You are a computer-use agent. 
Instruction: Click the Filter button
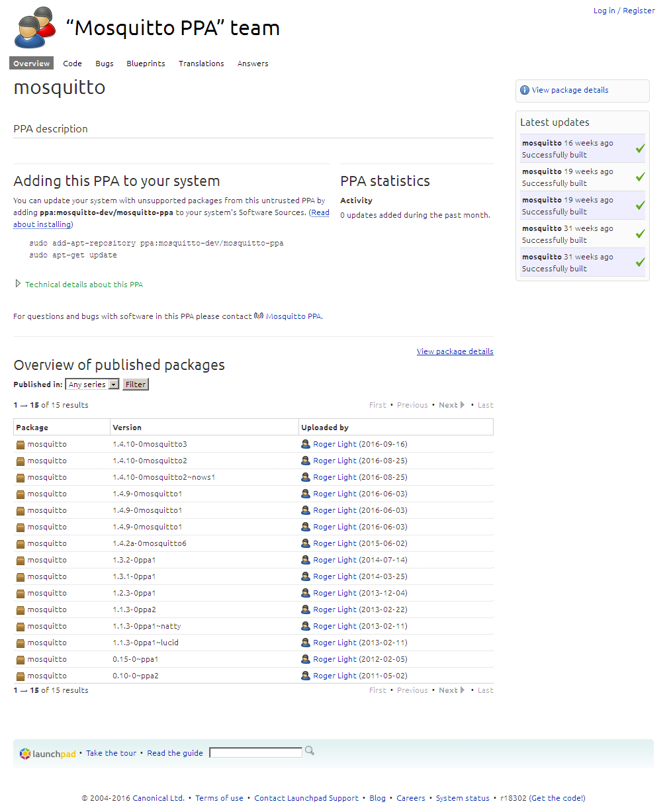click(x=136, y=384)
